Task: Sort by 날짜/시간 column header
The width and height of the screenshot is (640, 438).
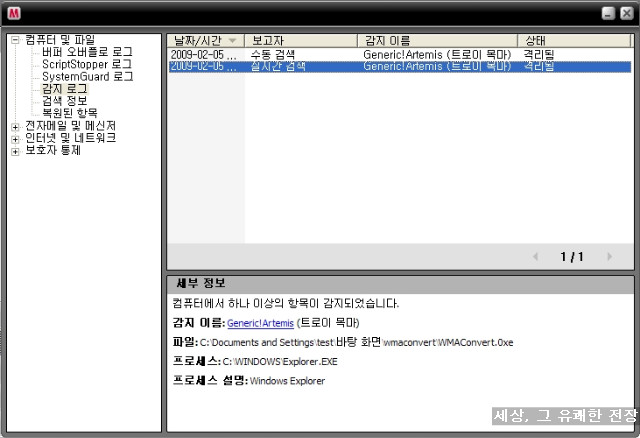Action: pos(206,40)
